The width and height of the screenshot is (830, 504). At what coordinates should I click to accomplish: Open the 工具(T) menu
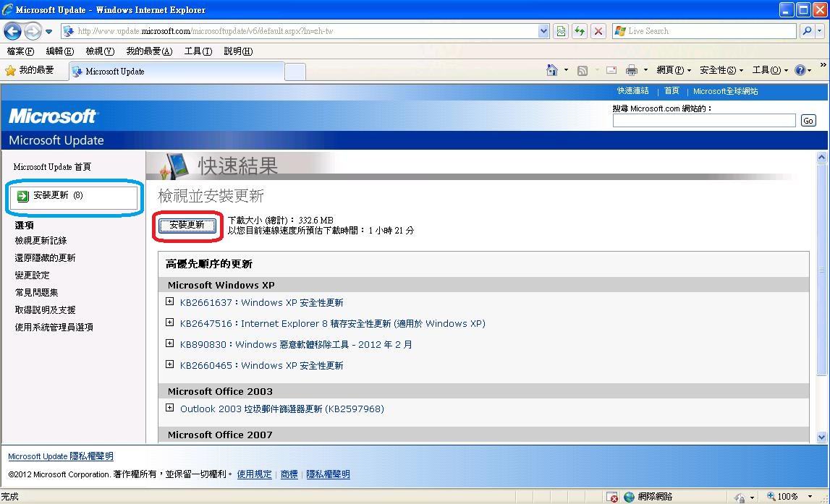tap(198, 51)
